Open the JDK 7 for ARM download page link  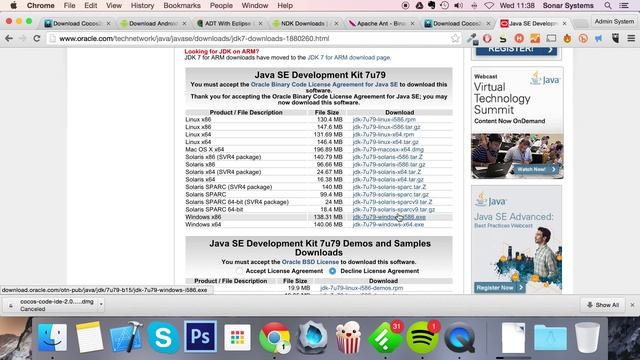pos(349,58)
